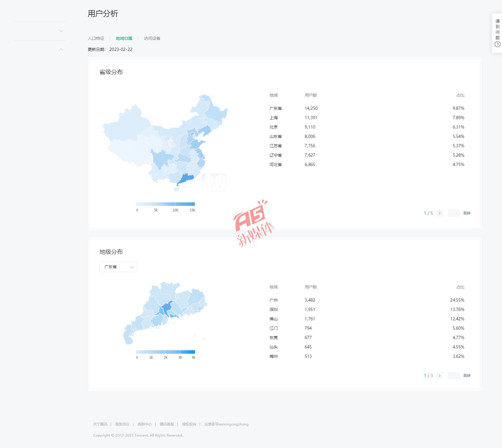
Task: Click the 7.89% share value
Action: (458, 118)
